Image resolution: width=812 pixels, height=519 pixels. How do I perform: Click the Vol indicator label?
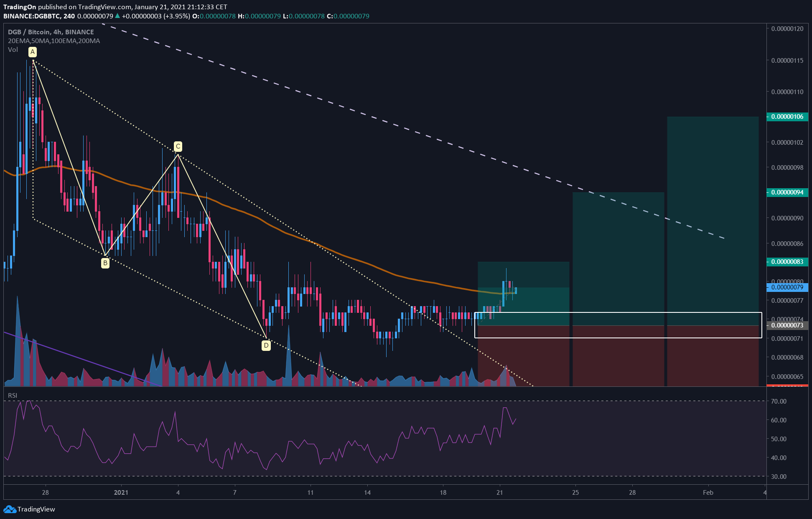13,50
